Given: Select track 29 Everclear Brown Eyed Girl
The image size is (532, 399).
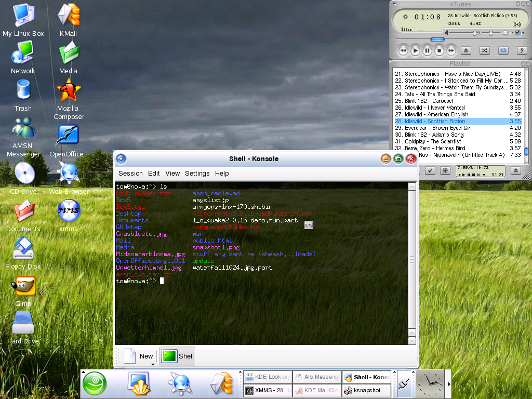Looking at the screenshot, I should pyautogui.click(x=458, y=128).
